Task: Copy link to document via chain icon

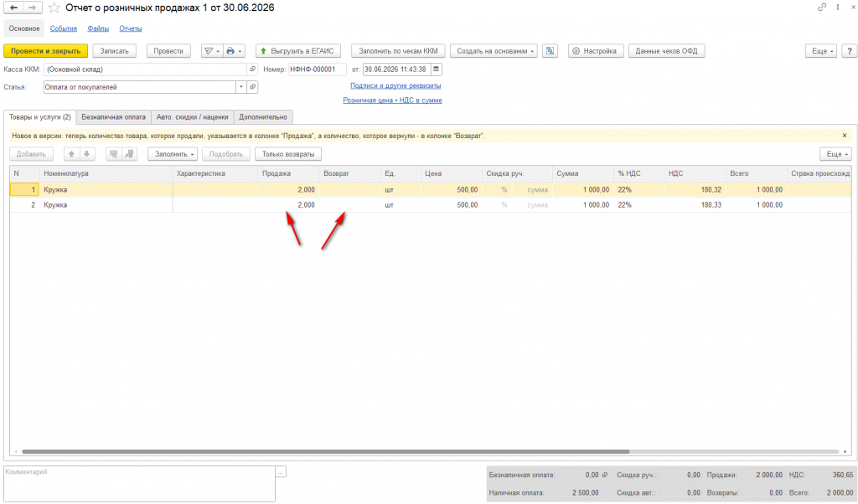Action: pos(822,7)
